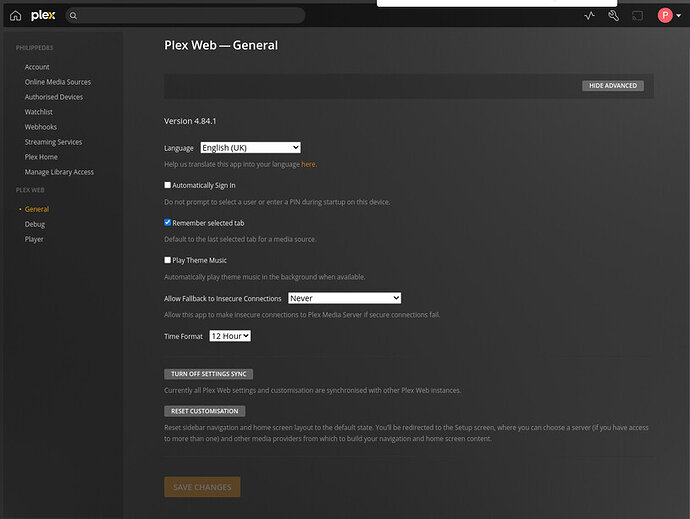This screenshot has width=690, height=519.
Task: Select General under Plex Web
Action: [x=37, y=209]
